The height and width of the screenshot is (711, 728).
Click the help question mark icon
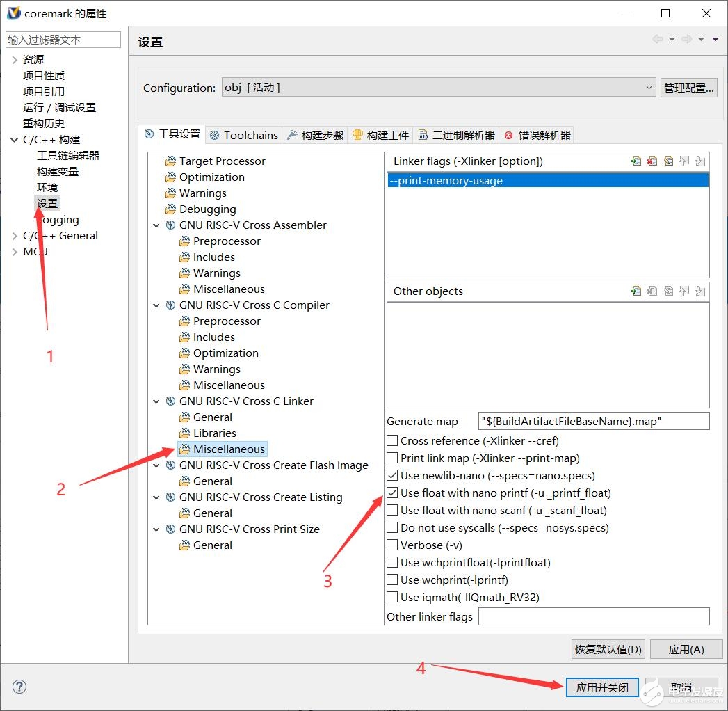[x=19, y=687]
